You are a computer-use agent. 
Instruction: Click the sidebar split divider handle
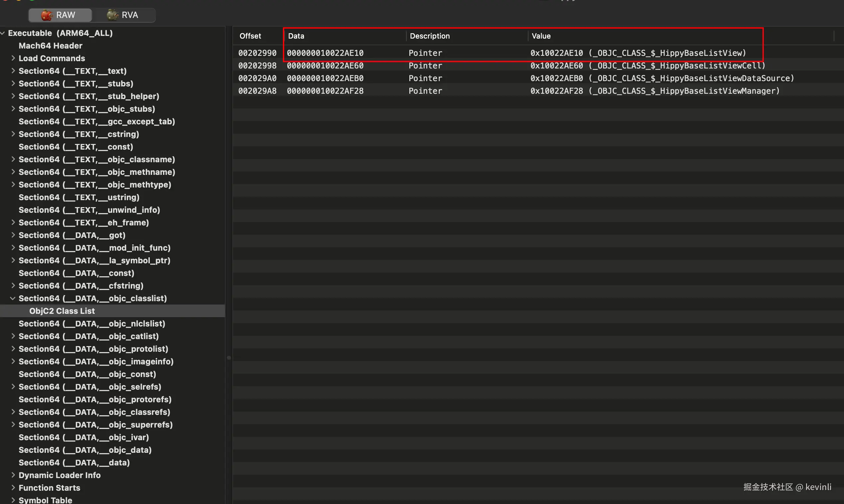(x=229, y=358)
